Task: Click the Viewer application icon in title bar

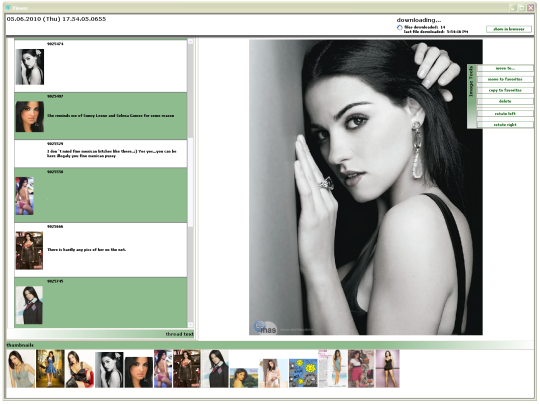Action: 8,8
